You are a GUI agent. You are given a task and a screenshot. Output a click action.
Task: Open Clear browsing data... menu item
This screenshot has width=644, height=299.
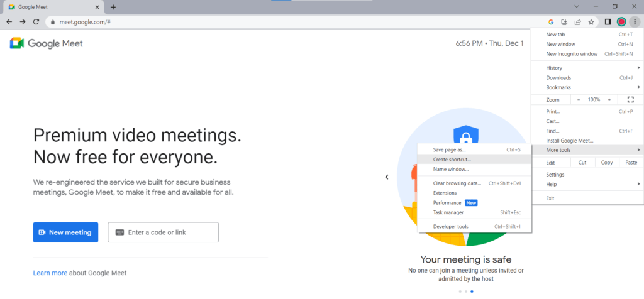457,183
